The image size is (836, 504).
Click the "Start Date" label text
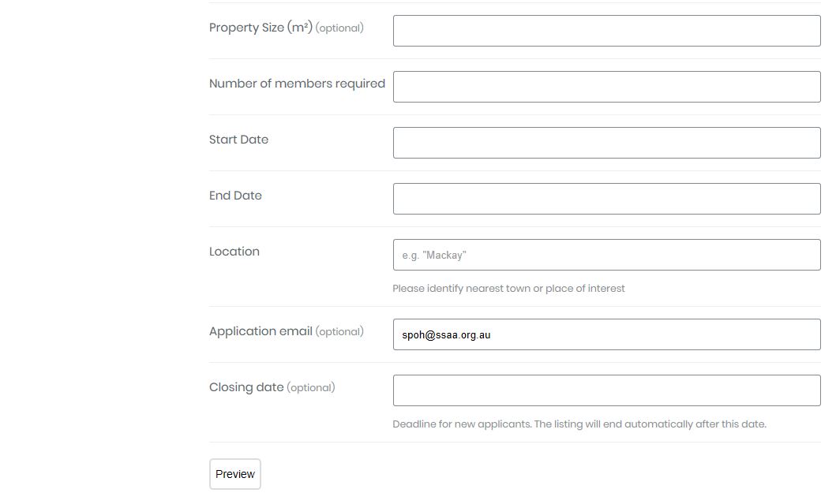(238, 140)
